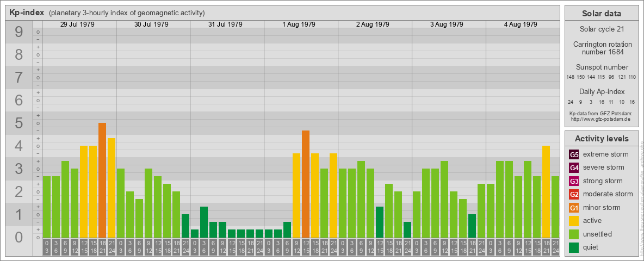The image size is (644, 261).
Task: Click the 'Activity levels' panel header
Action: (602, 139)
